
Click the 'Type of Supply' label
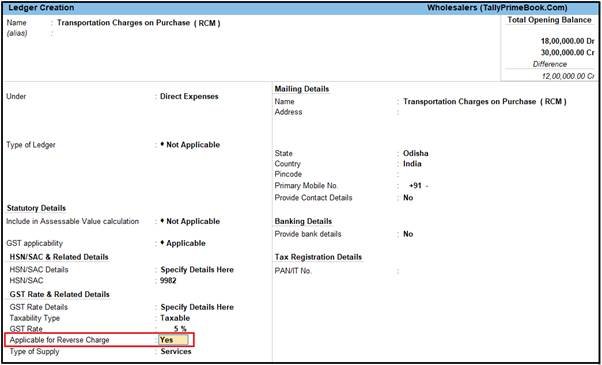coord(35,352)
